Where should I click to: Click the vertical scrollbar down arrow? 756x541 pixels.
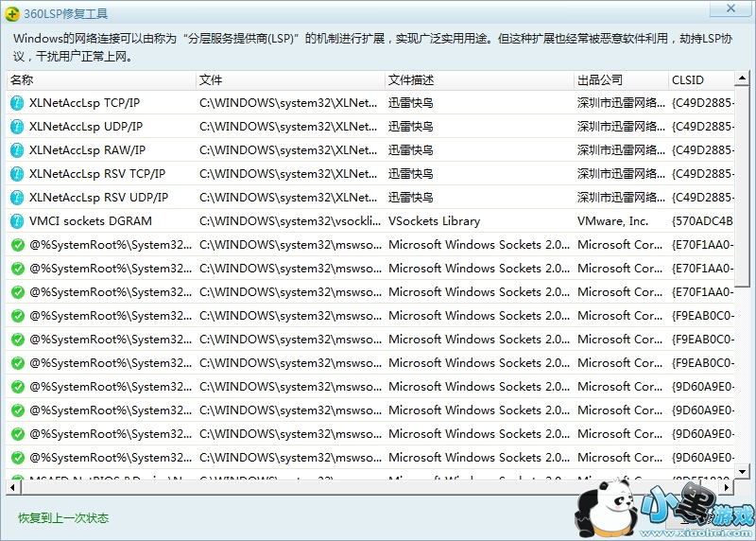(x=742, y=471)
